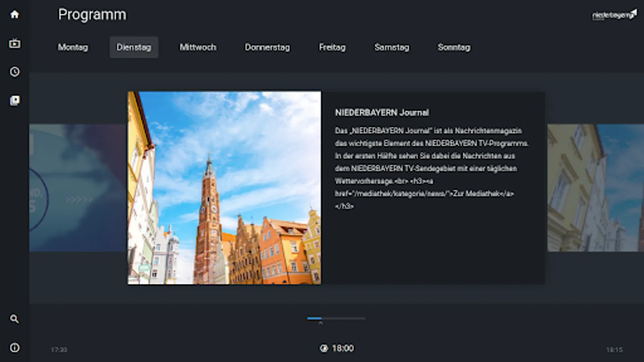Jump to the 18:15 time slot
The height and width of the screenshot is (362, 644).
[614, 350]
